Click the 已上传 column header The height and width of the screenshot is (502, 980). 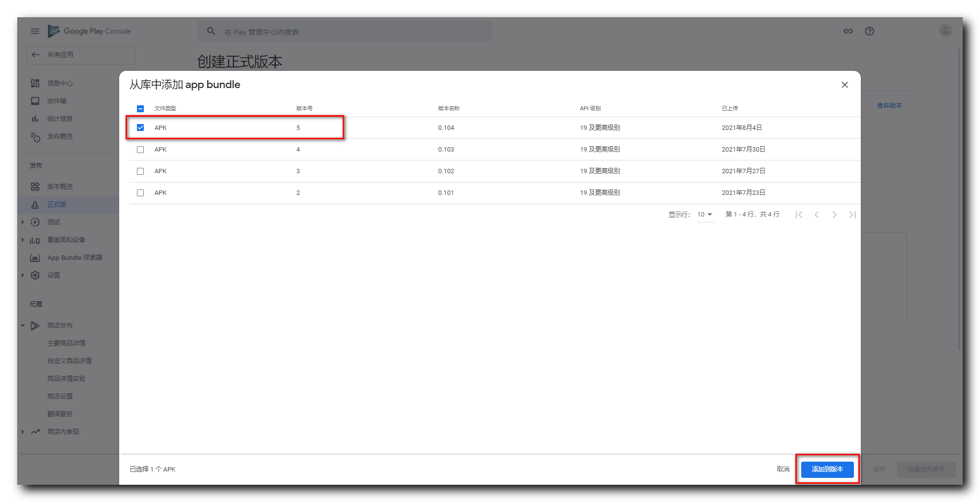(x=730, y=108)
